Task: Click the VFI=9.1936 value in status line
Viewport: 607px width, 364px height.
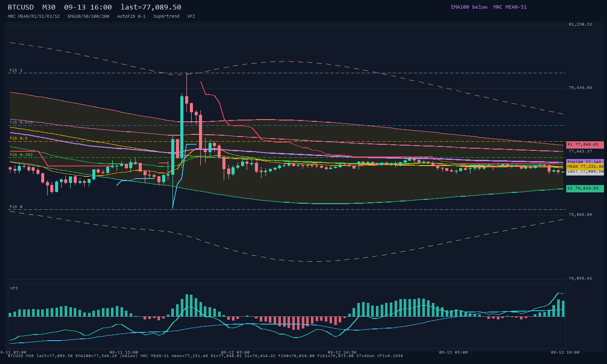Action: pos(390,356)
